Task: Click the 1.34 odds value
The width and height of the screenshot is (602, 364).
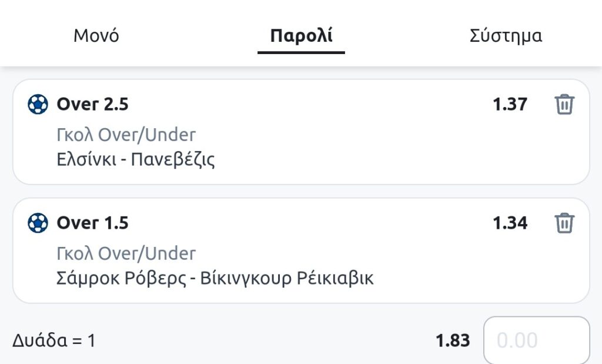Action: 510,223
